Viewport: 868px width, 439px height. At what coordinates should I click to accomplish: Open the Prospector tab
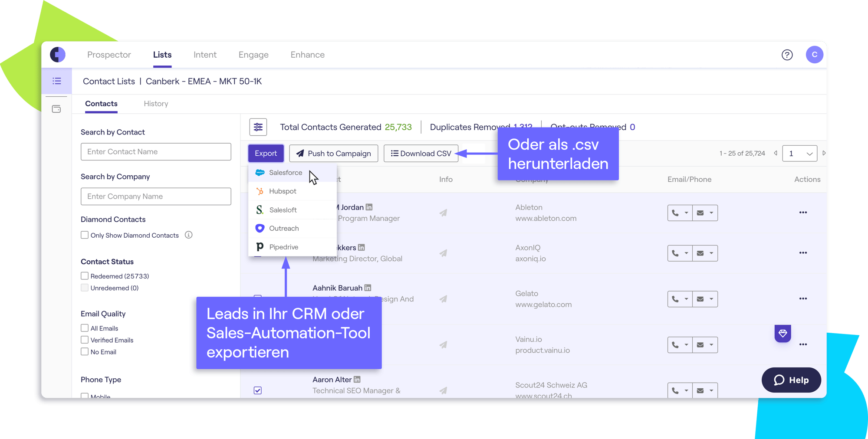coord(109,55)
